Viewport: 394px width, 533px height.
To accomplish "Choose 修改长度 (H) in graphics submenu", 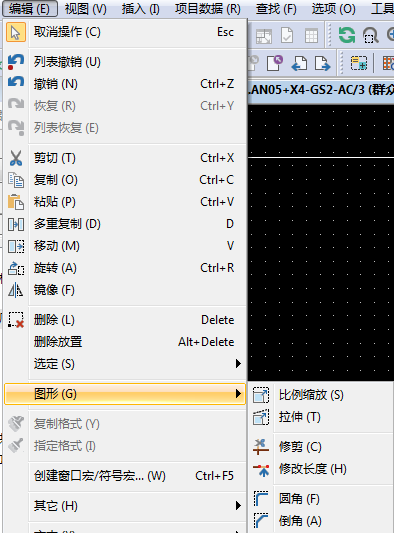I will pyautogui.click(x=322, y=469).
